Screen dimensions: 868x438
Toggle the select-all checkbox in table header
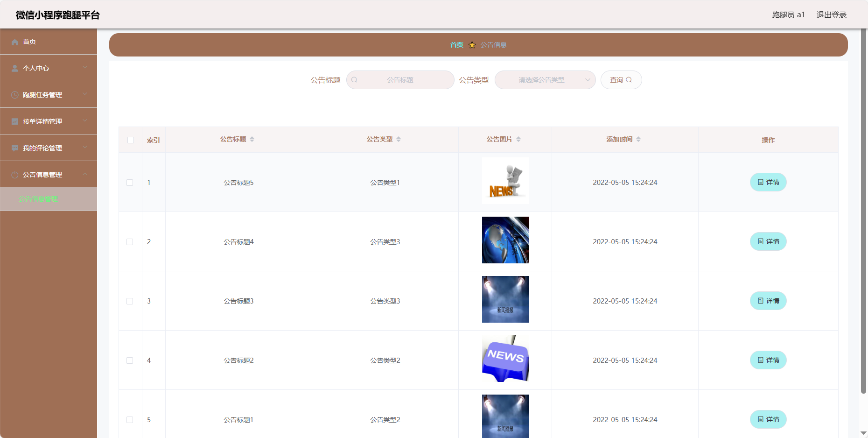pyautogui.click(x=131, y=140)
